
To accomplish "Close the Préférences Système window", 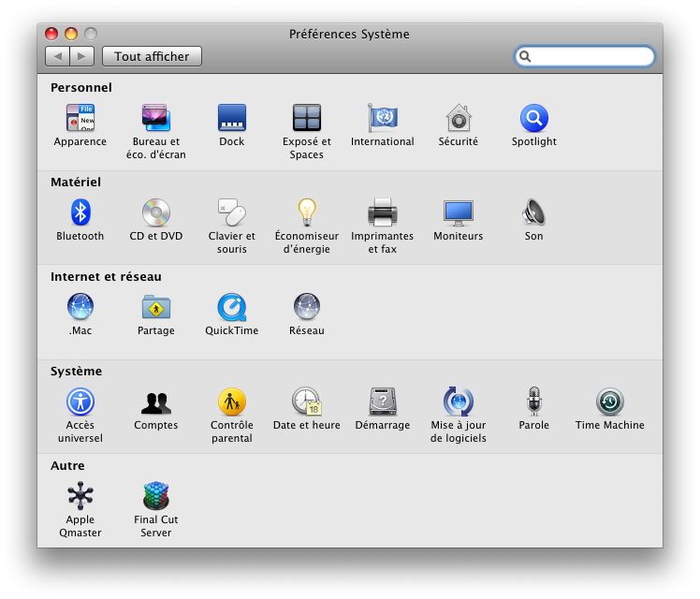I will click(51, 34).
